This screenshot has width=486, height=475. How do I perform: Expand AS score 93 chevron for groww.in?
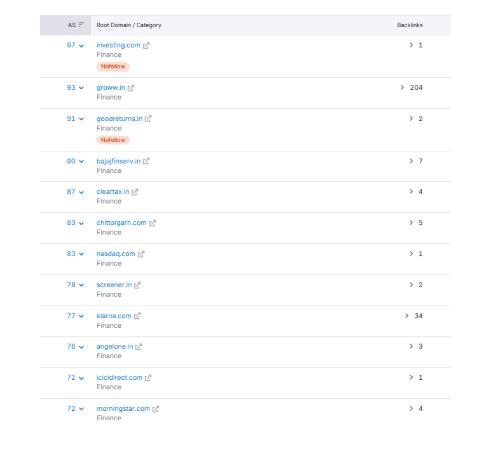pos(81,88)
